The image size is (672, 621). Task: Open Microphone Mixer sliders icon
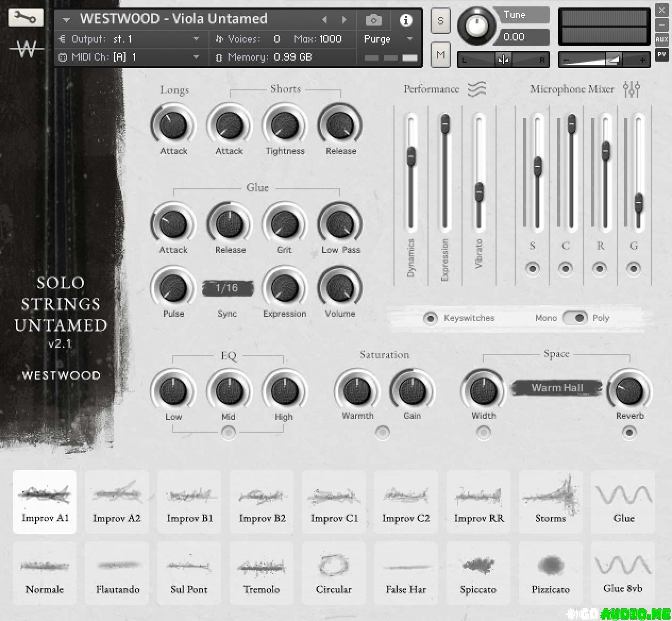(632, 89)
